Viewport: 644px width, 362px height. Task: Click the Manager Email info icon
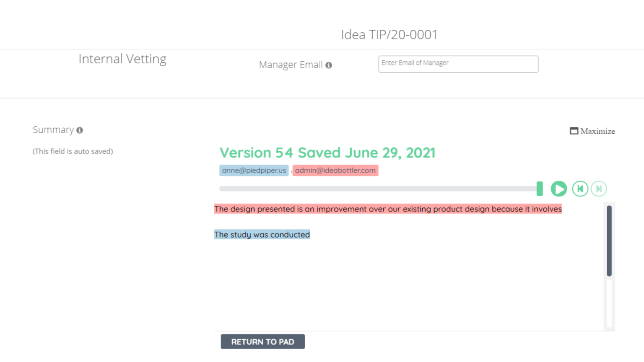pyautogui.click(x=329, y=65)
